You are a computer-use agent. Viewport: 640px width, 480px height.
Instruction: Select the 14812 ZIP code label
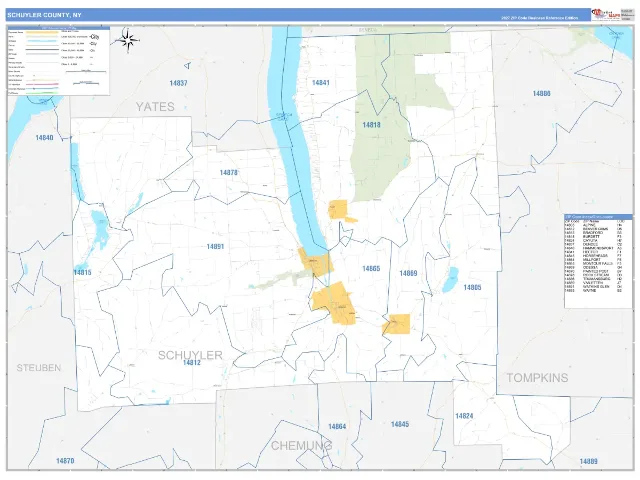pos(192,362)
